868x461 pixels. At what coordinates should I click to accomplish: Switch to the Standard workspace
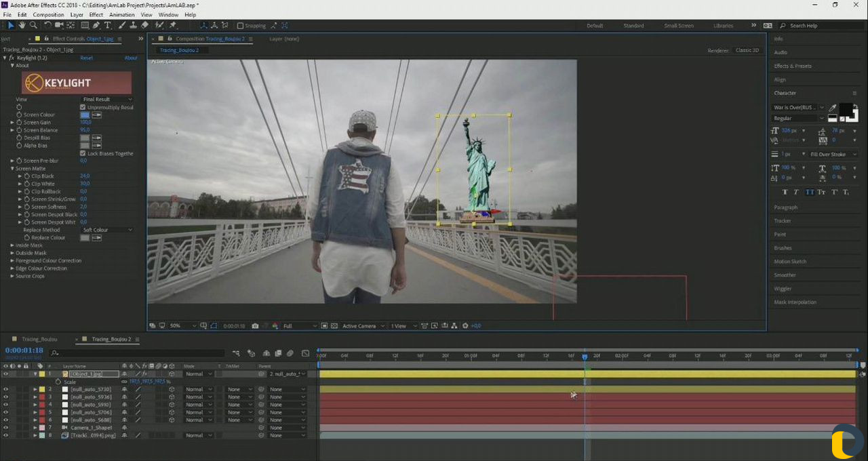tap(633, 26)
